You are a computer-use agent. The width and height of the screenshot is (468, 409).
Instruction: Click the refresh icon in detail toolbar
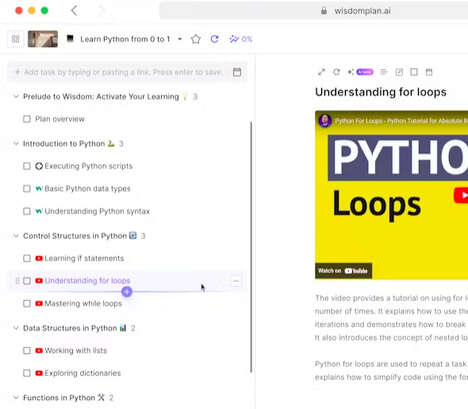(336, 72)
